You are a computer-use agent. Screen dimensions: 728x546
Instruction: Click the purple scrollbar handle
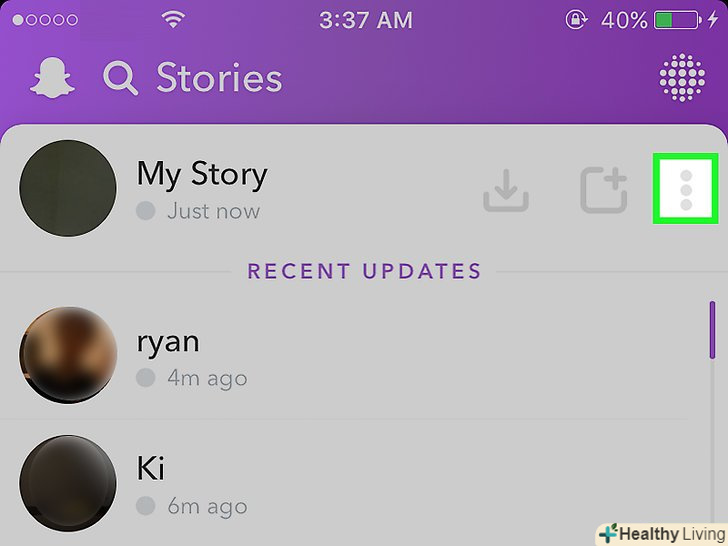712,330
